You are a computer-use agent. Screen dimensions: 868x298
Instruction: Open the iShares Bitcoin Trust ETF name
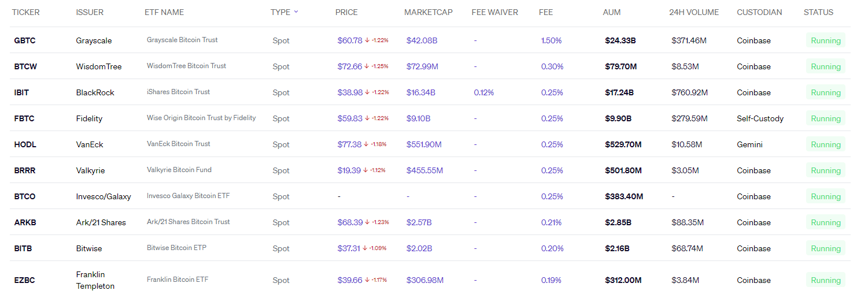(178, 92)
